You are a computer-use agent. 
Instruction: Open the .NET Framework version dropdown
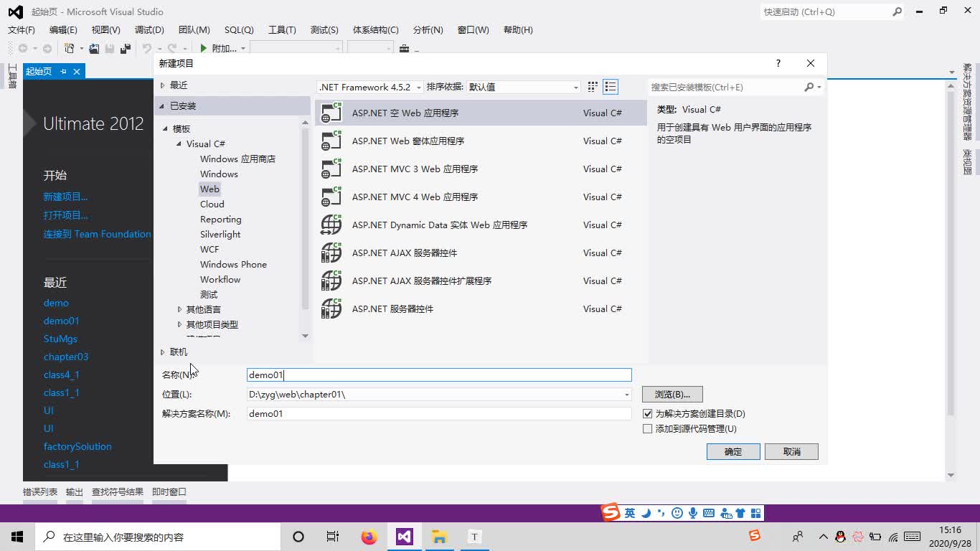[370, 87]
